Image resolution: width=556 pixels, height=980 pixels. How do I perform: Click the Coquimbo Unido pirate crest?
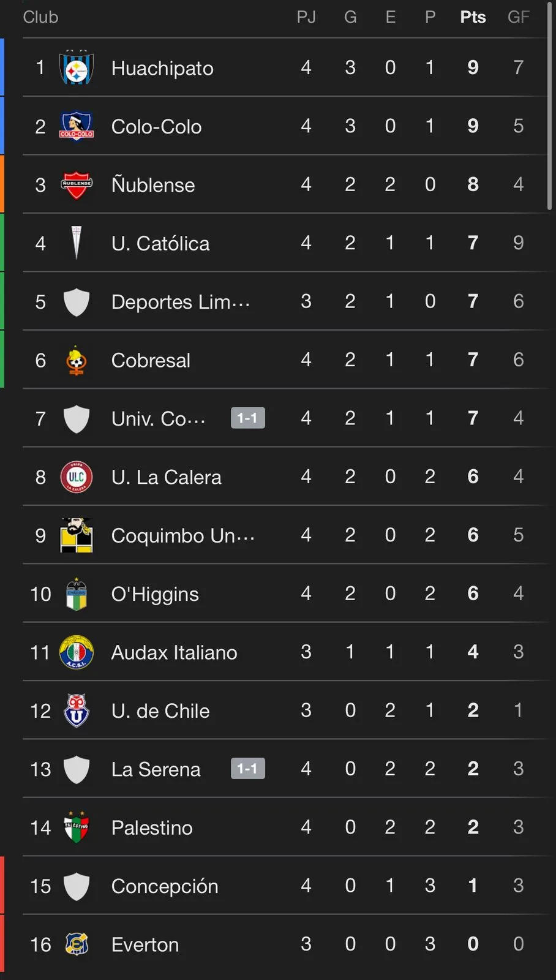pos(77,535)
